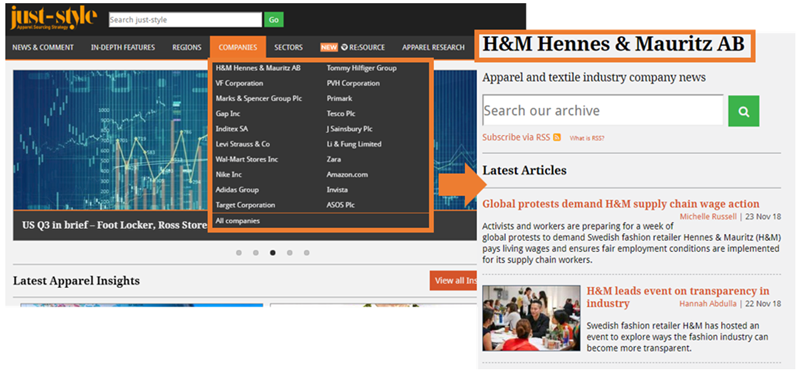This screenshot has height=371, width=800.
Task: Click the View all Insights button
Action: tap(454, 280)
